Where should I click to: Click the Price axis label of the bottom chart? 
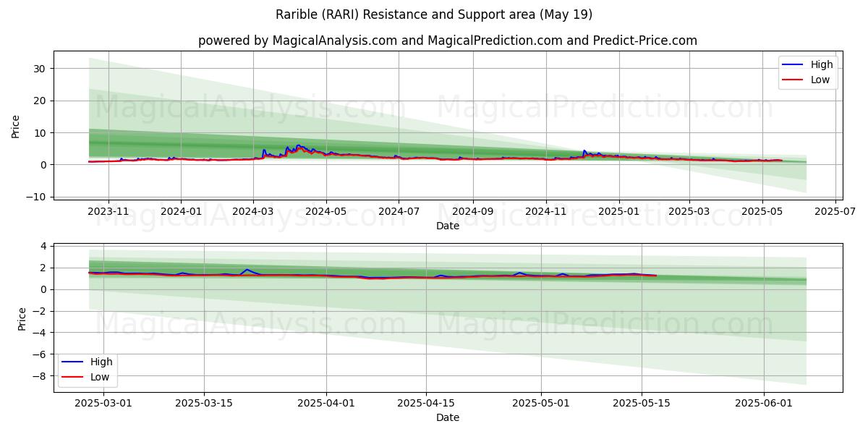click(22, 319)
